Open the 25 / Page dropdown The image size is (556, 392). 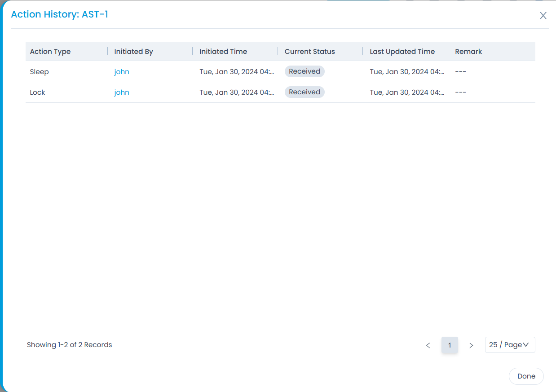click(510, 345)
